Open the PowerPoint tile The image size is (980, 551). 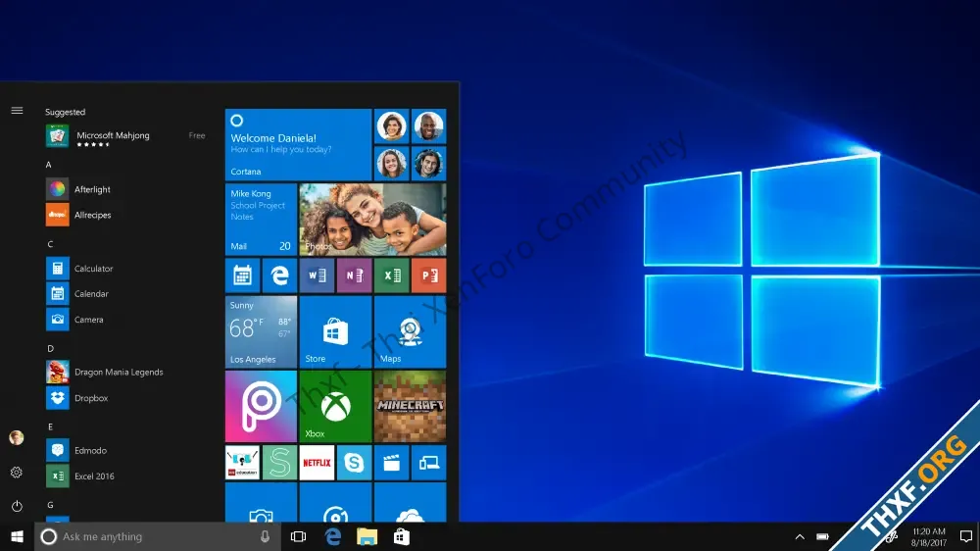pos(429,275)
